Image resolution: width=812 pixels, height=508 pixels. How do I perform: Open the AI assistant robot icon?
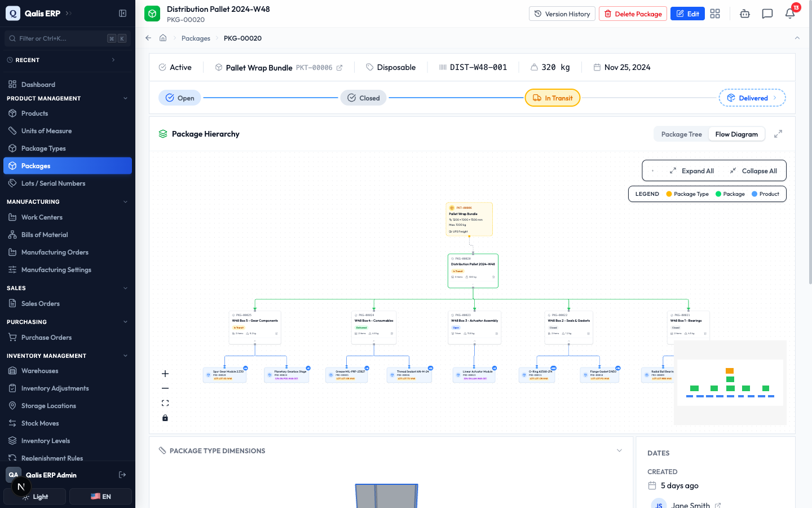pyautogui.click(x=745, y=14)
